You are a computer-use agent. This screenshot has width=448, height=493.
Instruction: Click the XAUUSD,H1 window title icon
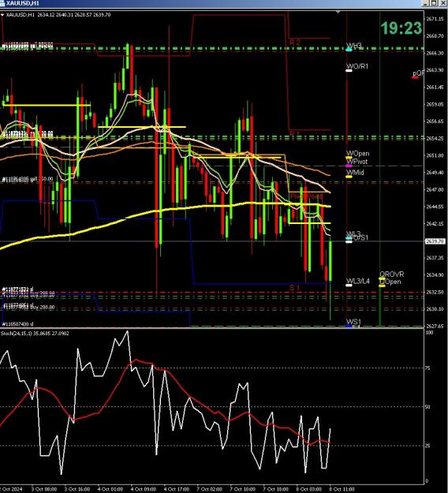[x=2, y=3]
